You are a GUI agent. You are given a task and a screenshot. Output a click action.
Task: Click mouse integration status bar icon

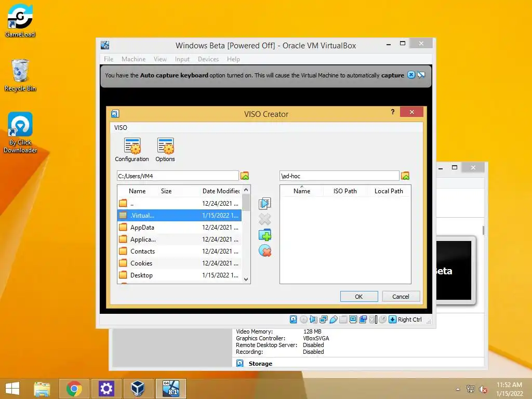(382, 320)
